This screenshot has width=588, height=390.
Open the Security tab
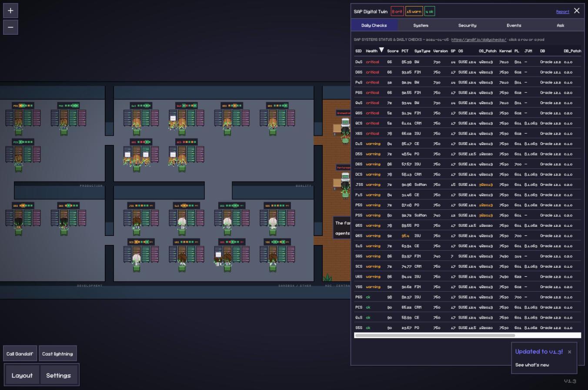467,25
